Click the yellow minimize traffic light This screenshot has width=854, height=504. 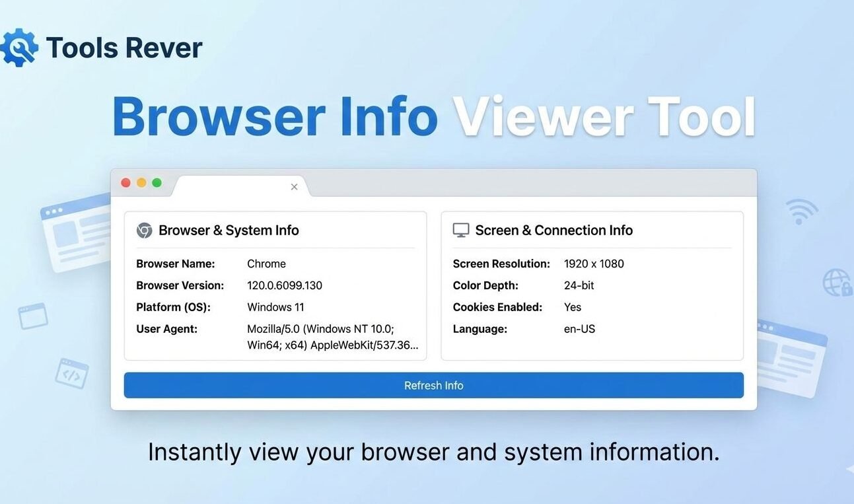(x=141, y=182)
